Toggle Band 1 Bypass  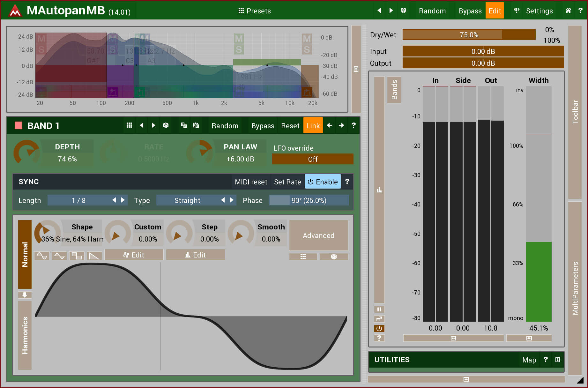click(263, 125)
